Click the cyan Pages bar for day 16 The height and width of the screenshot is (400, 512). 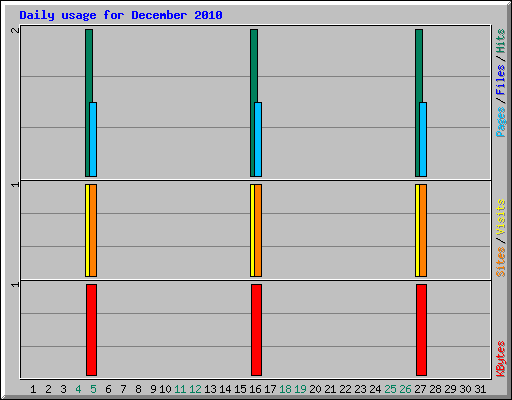258,139
